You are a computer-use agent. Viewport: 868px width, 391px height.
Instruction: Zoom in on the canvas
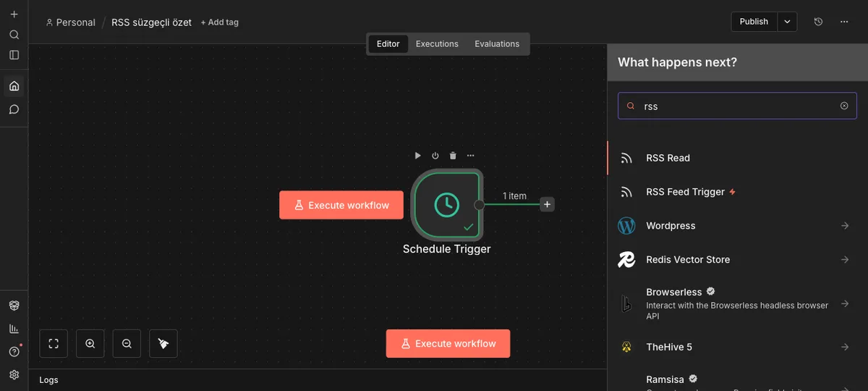tap(90, 344)
